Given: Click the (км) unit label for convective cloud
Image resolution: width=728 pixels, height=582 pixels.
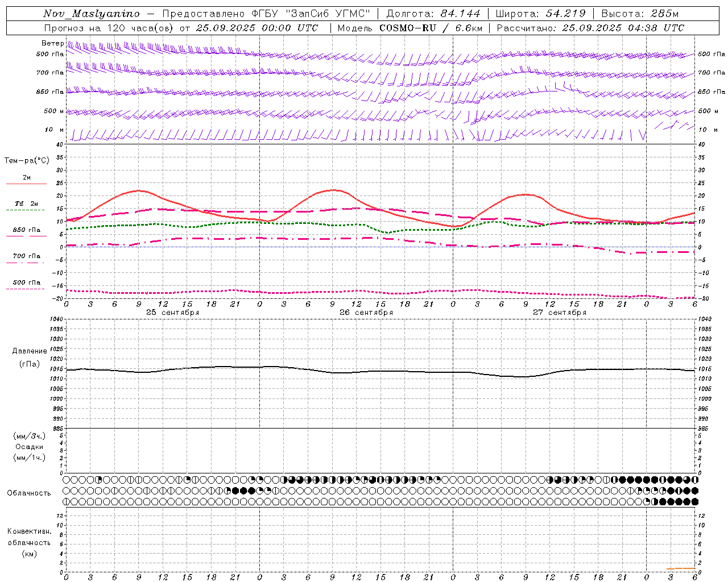Looking at the screenshot, I should coord(30,554).
